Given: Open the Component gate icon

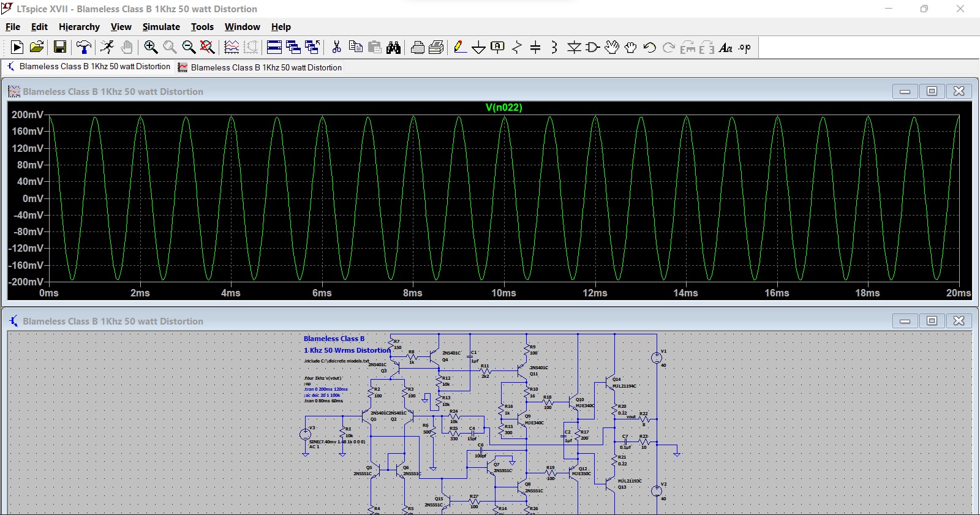Looking at the screenshot, I should (593, 47).
